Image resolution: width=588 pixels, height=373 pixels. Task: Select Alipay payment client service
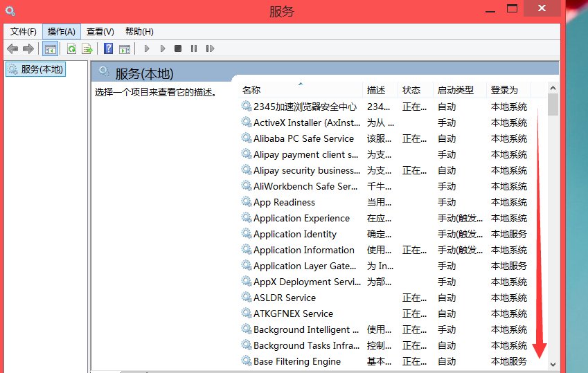[384, 154]
